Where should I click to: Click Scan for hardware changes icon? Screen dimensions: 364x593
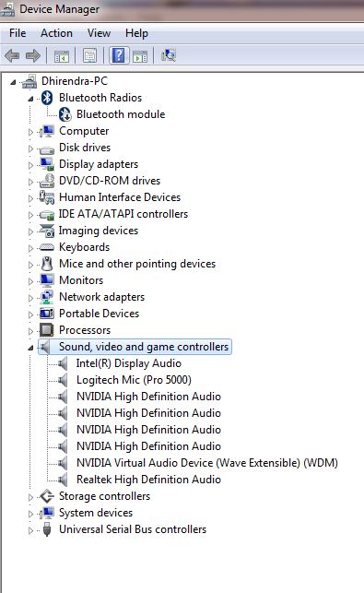coord(169,55)
